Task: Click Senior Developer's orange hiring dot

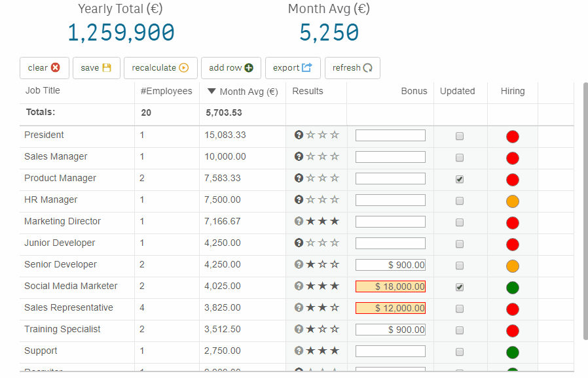Action: 513,266
